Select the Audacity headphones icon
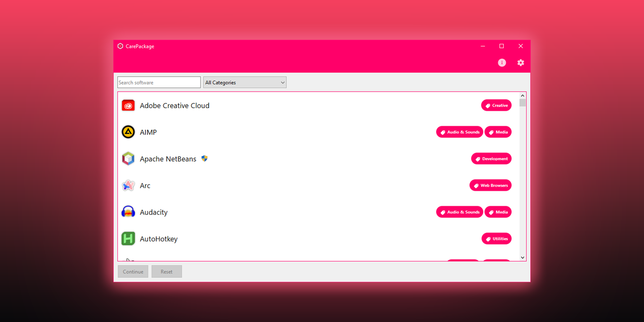This screenshot has width=644, height=322. coord(128,212)
